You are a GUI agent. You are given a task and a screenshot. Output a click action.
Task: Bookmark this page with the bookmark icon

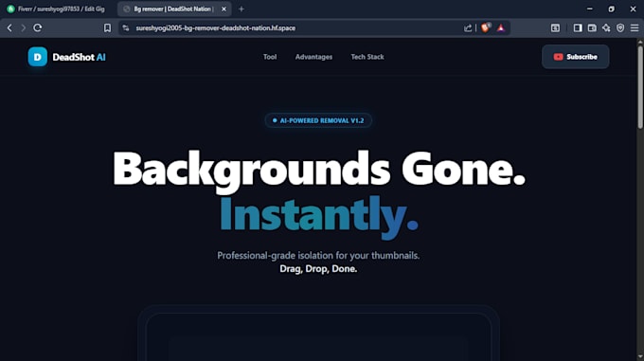(107, 27)
